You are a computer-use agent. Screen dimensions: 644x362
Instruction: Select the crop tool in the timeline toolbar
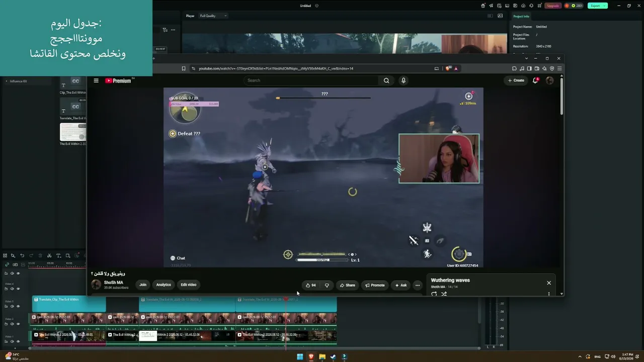point(68,255)
